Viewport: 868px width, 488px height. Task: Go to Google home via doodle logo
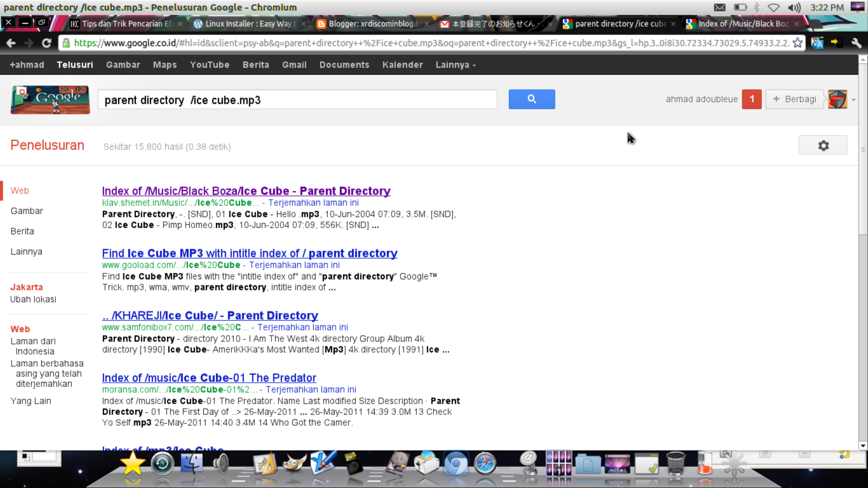pos(50,99)
